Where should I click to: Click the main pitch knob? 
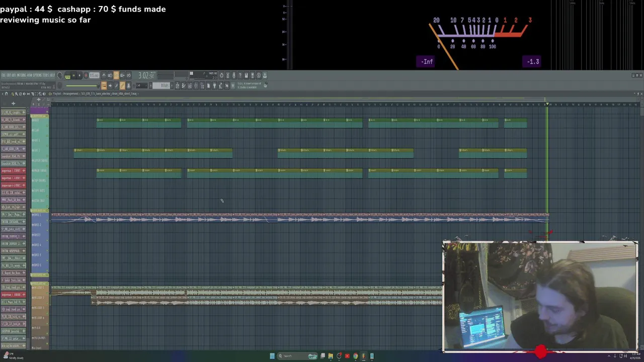pos(59,85)
